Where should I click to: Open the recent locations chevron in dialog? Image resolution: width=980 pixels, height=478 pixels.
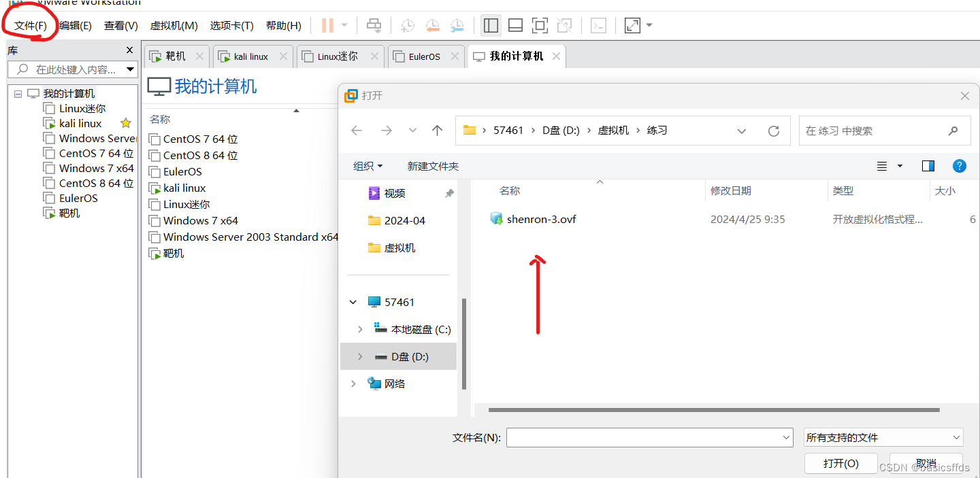pyautogui.click(x=412, y=131)
